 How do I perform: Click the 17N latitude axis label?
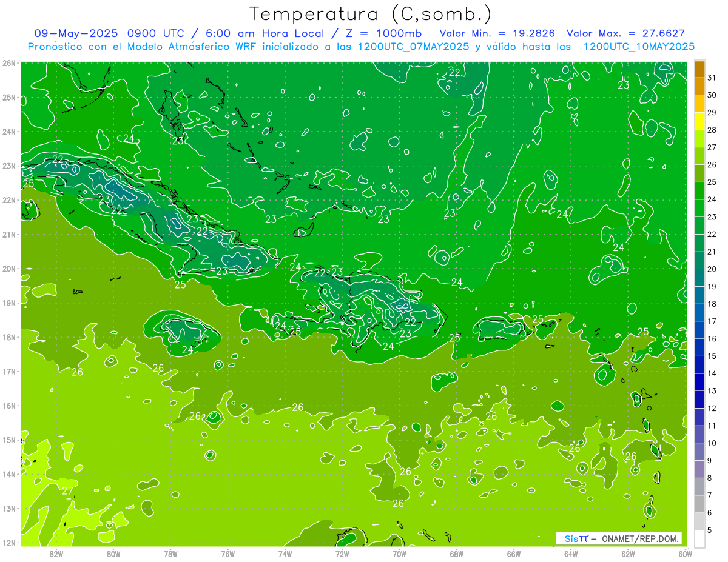point(8,372)
